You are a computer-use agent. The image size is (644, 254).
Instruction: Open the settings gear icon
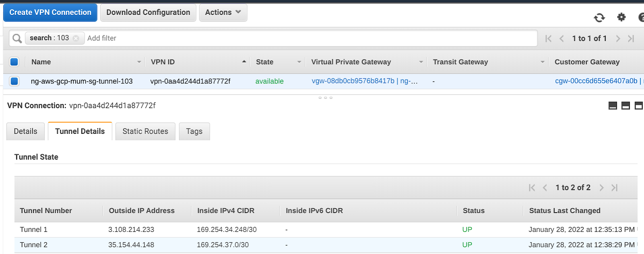621,17
